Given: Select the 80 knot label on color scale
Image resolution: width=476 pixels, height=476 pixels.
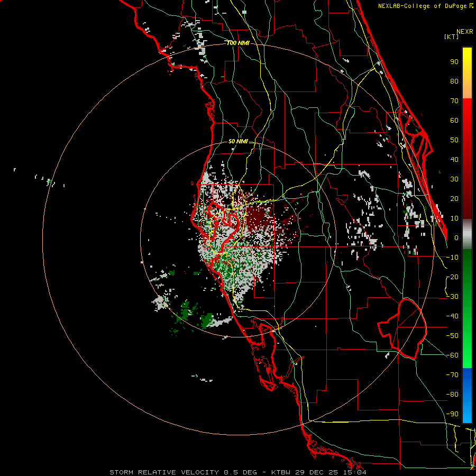Looking at the screenshot, I should point(454,81).
